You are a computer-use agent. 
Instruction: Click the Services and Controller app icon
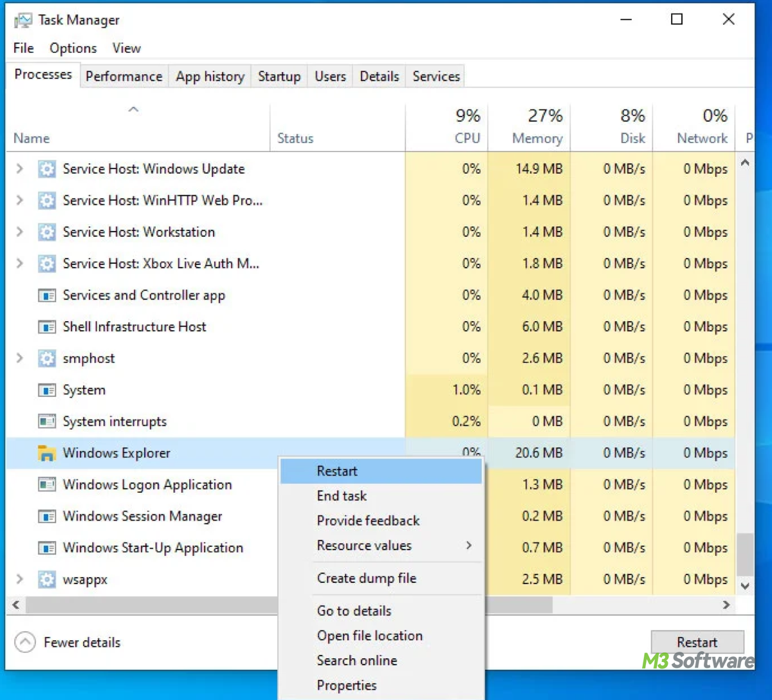click(46, 295)
